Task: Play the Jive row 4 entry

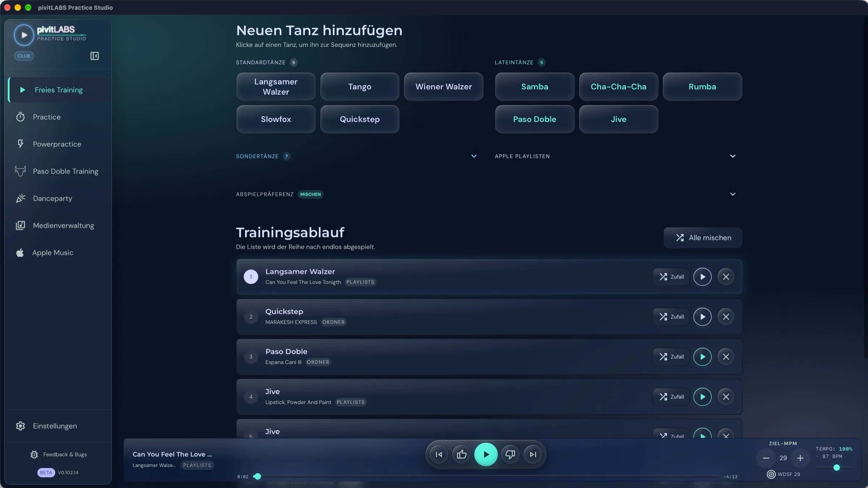Action: tap(702, 397)
